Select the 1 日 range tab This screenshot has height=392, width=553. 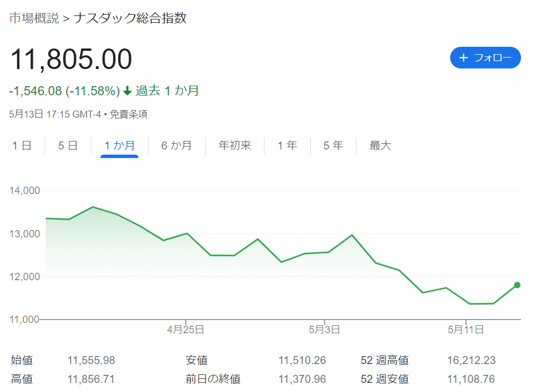click(22, 146)
